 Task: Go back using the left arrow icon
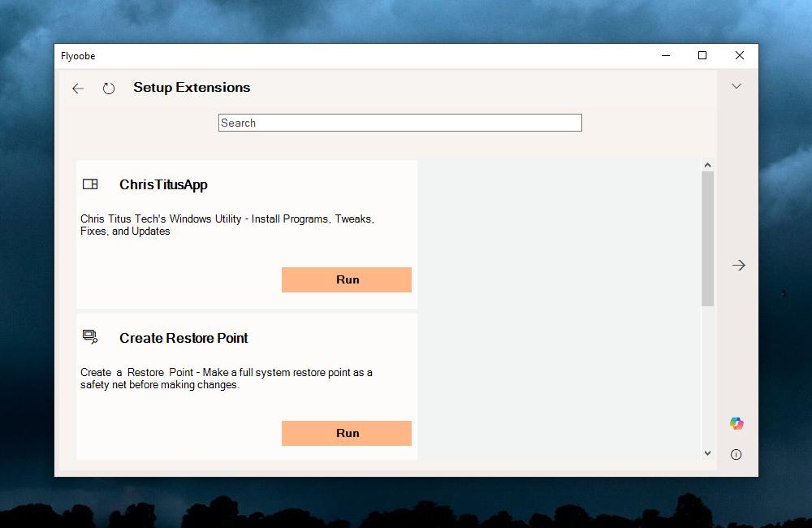[x=78, y=89]
